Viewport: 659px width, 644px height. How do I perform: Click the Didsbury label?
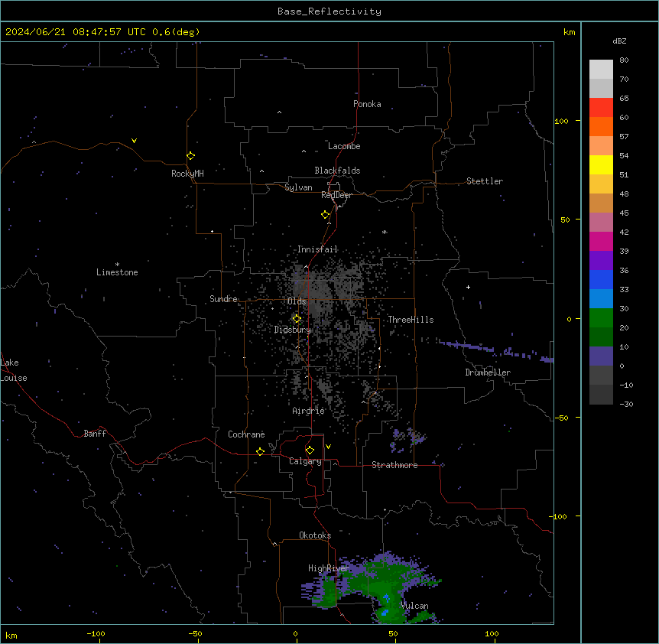[293, 330]
